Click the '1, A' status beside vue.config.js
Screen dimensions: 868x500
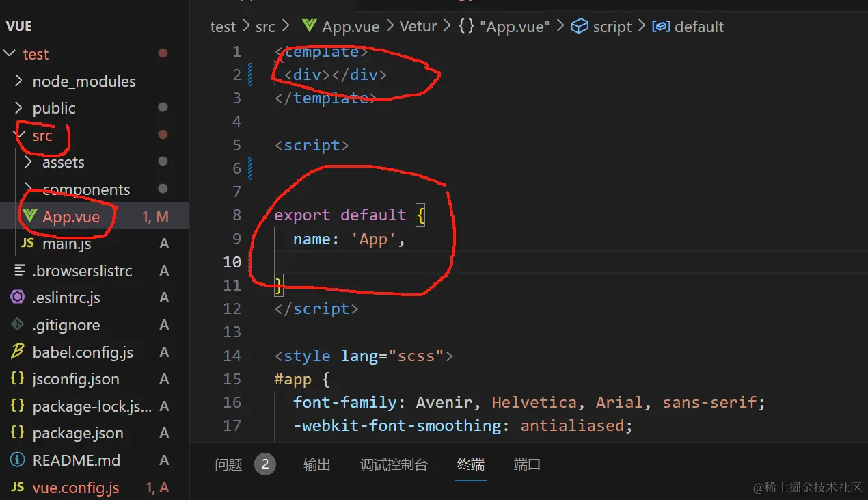(x=157, y=488)
